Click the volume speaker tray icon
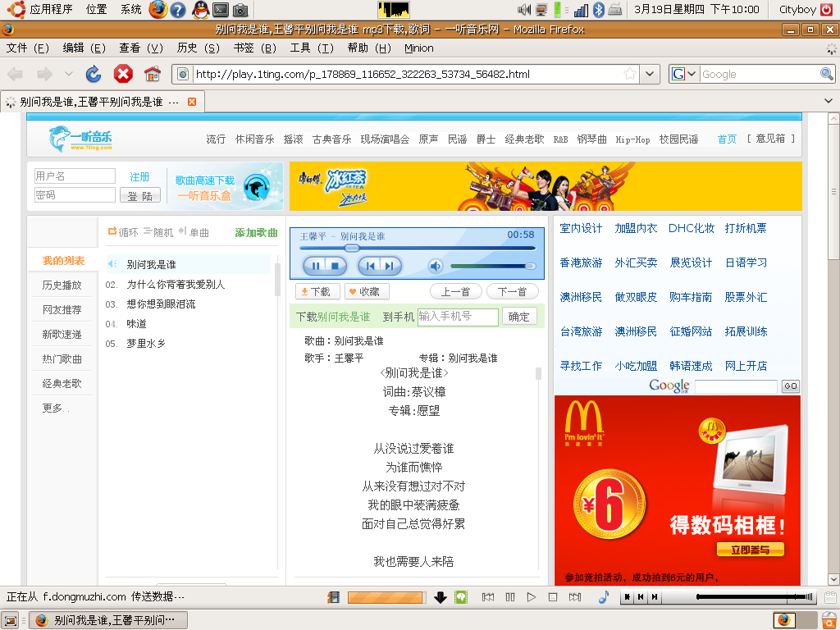 coord(524,10)
